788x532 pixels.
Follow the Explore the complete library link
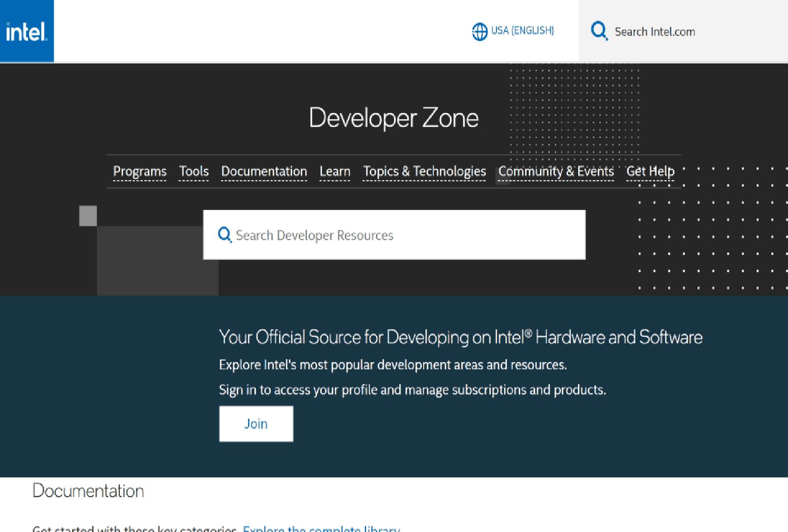tap(321, 529)
